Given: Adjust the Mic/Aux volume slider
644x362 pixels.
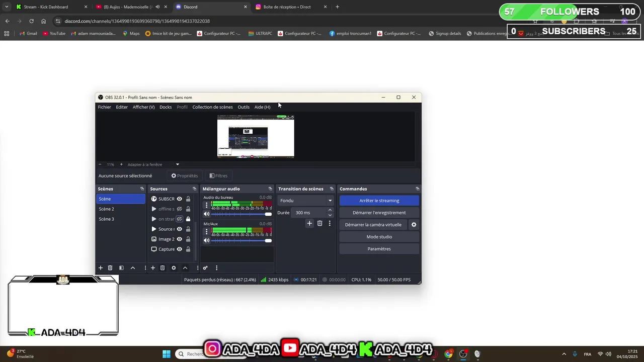Looking at the screenshot, I should (x=242, y=241).
